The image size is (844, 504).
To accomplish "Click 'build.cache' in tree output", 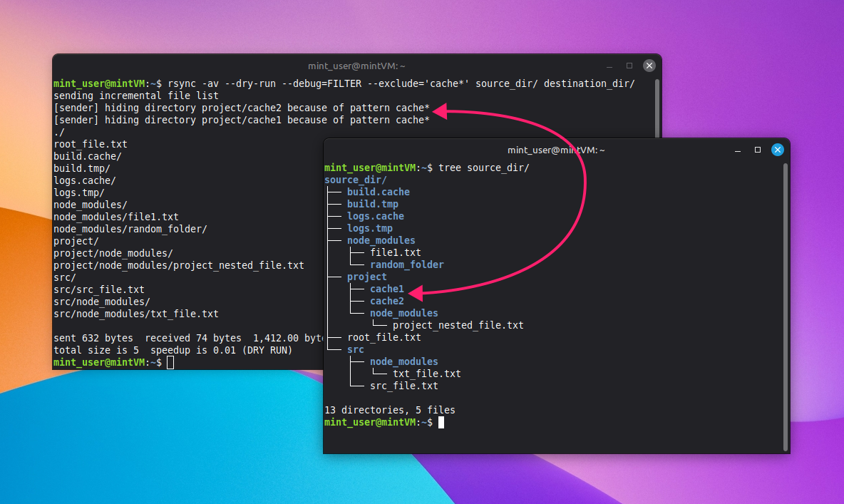I will coord(379,192).
